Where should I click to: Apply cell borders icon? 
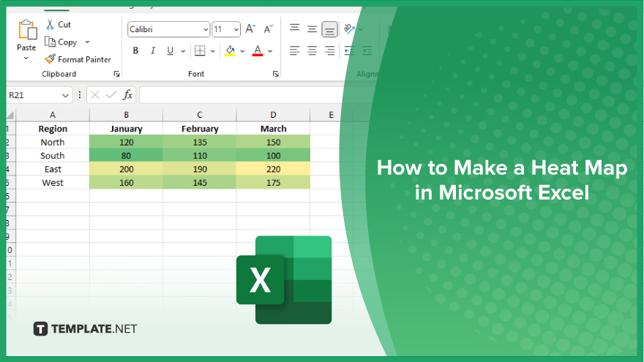tap(200, 50)
